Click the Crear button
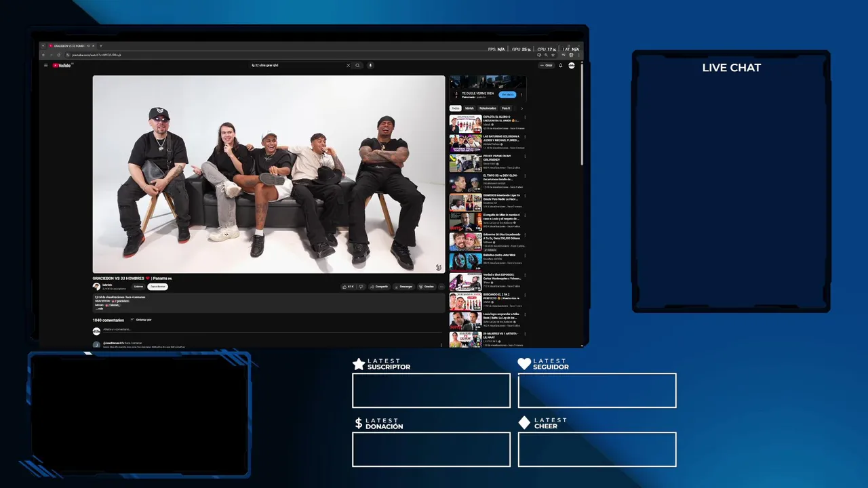The height and width of the screenshot is (488, 868). (547, 65)
